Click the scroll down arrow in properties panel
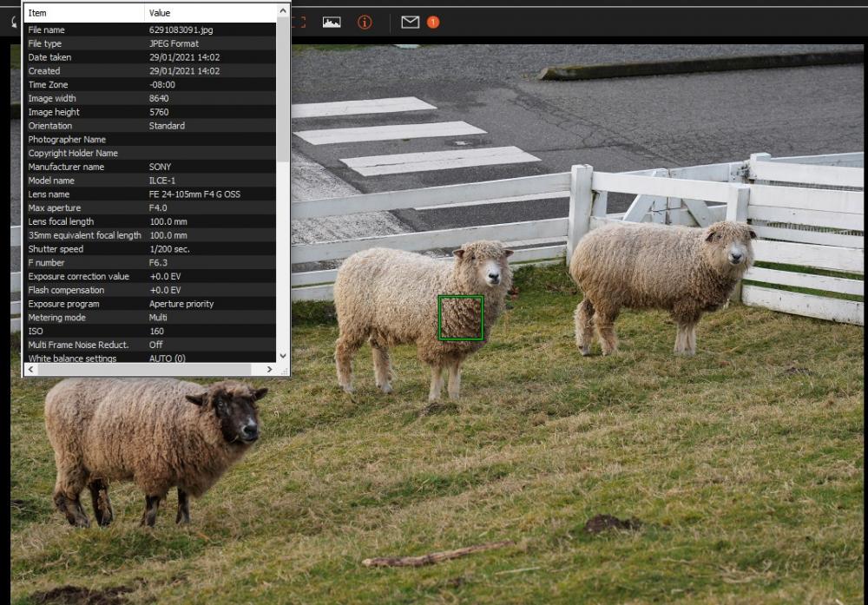 (x=283, y=356)
